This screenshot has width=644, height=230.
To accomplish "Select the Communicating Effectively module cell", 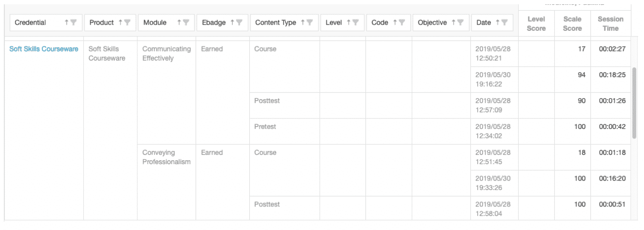I will 166,53.
